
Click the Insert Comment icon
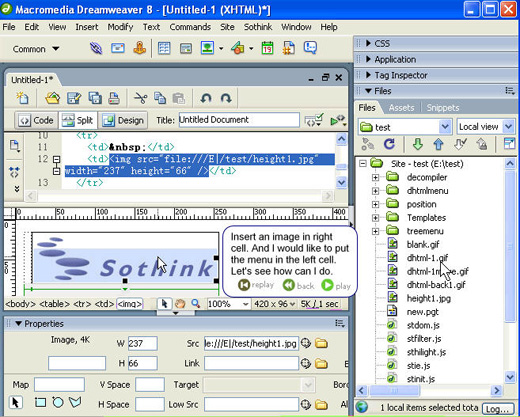310,48
